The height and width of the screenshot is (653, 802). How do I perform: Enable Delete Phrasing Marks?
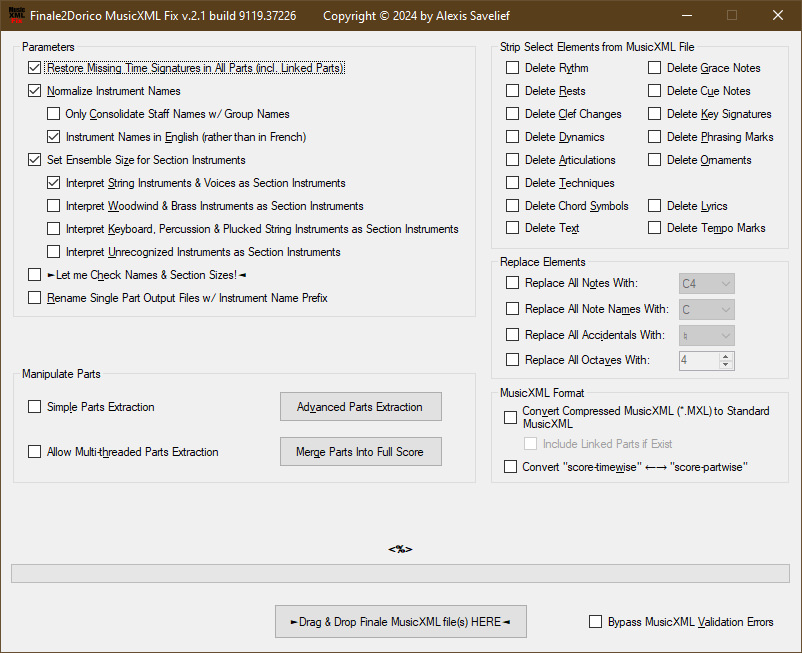[654, 137]
